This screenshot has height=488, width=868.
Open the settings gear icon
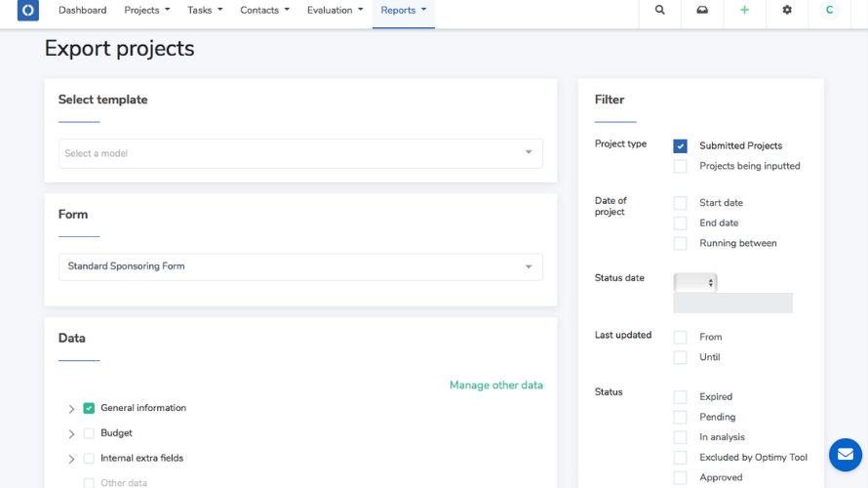[787, 11]
